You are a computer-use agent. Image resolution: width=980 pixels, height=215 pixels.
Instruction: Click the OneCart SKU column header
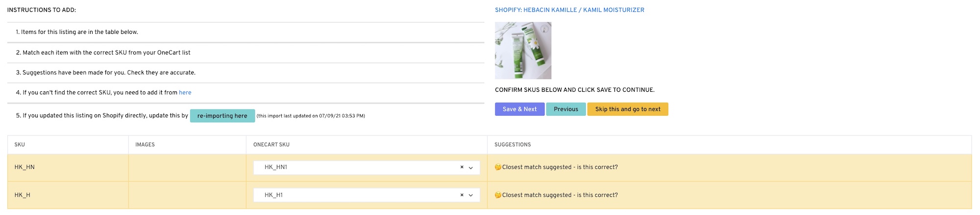pos(271,145)
